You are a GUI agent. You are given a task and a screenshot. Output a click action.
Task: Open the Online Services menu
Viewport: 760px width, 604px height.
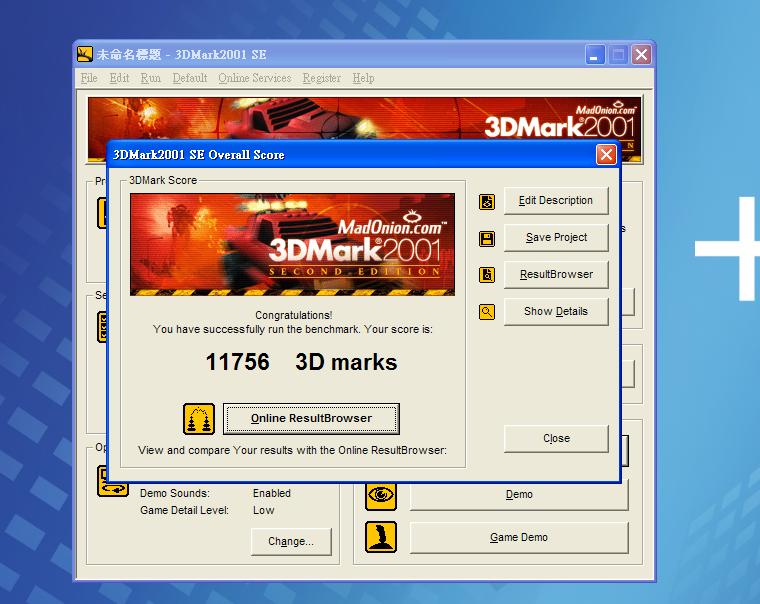click(x=255, y=78)
